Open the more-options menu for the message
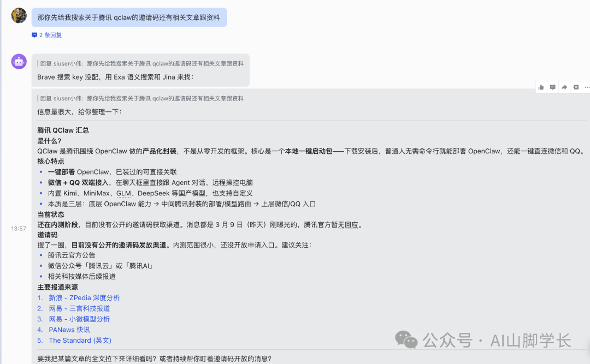 tap(587, 87)
